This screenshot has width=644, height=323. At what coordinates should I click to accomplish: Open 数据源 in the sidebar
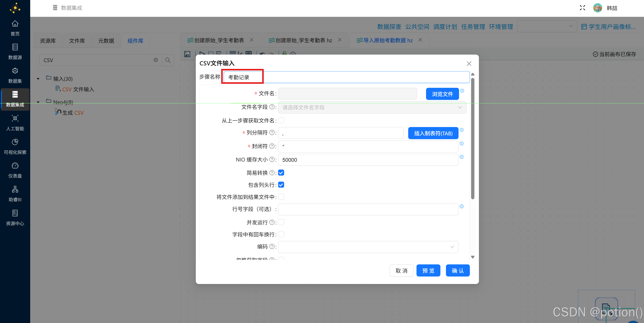pyautogui.click(x=15, y=52)
